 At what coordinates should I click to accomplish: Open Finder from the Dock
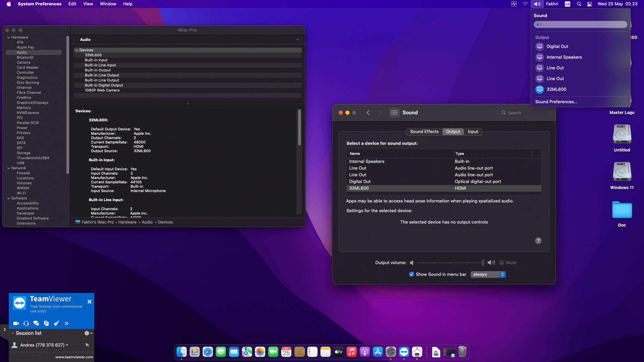coord(181,352)
